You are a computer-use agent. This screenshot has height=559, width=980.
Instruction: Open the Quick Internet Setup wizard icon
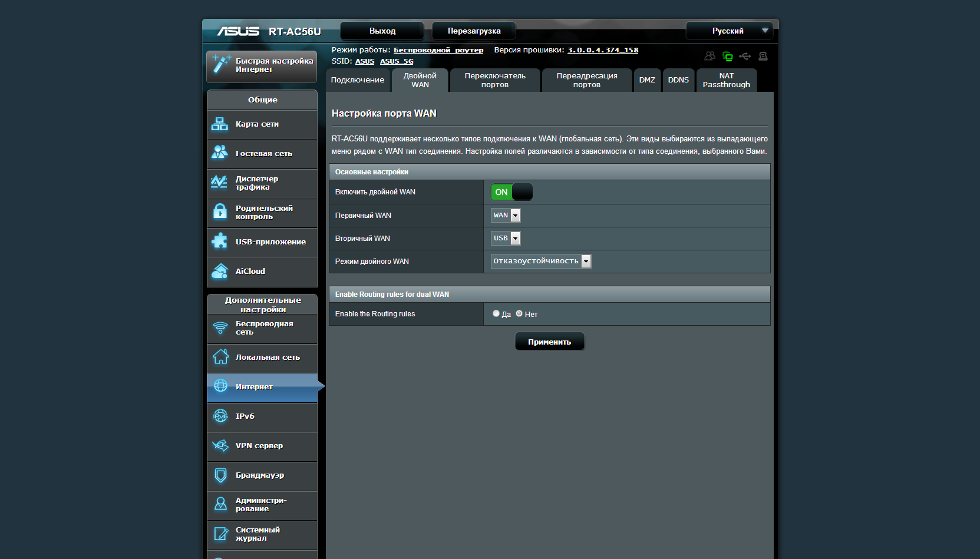click(221, 64)
